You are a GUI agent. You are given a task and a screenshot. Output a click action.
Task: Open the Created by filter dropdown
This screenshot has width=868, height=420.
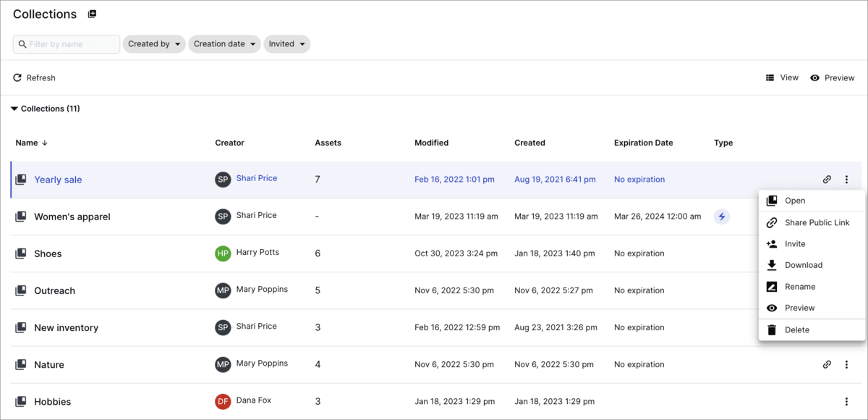[x=153, y=43]
